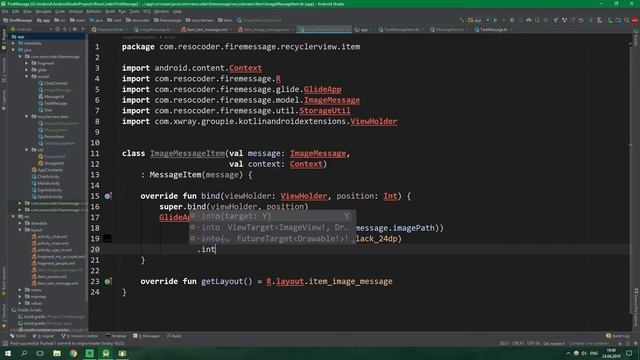Switch to TextMessageItem.kt editor tab
640x360 pixels.
coord(402,29)
